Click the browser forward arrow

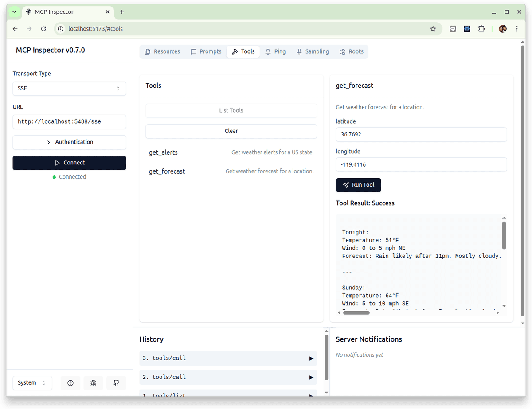[x=29, y=29]
